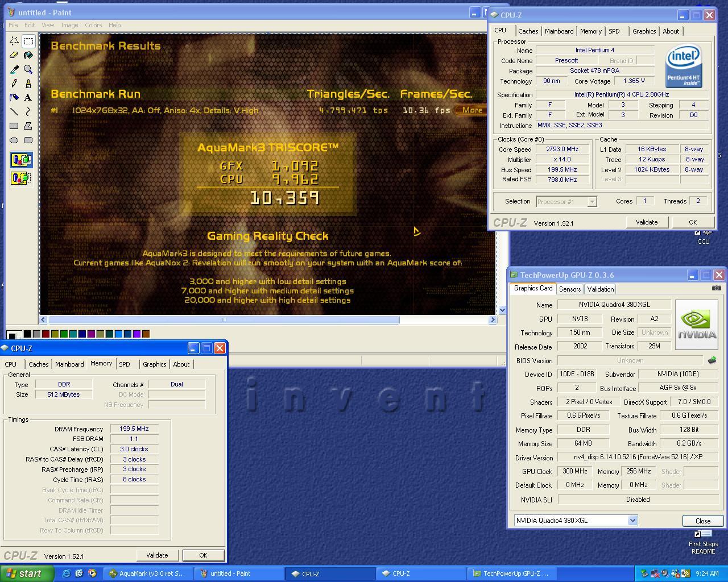Click the GPU-Z screenshot camera icon
The image size is (728, 582).
716,288
